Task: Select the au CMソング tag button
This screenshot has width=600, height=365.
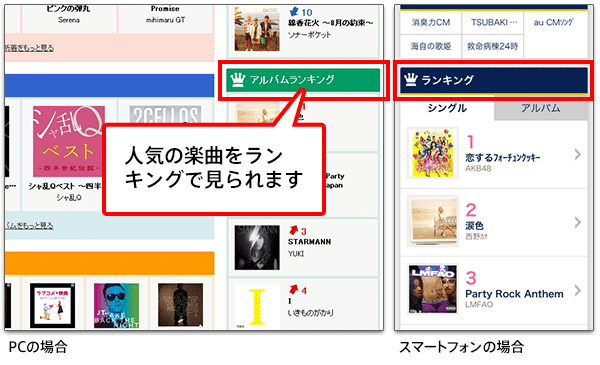Action: [x=553, y=23]
